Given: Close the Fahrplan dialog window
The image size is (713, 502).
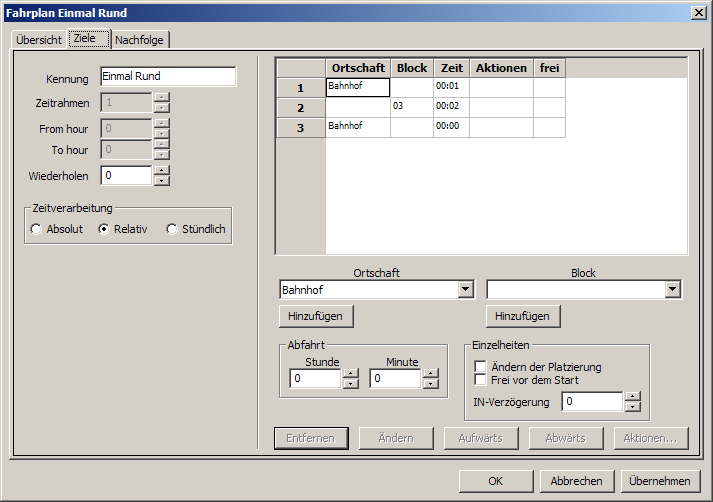Looking at the screenshot, I should (698, 12).
